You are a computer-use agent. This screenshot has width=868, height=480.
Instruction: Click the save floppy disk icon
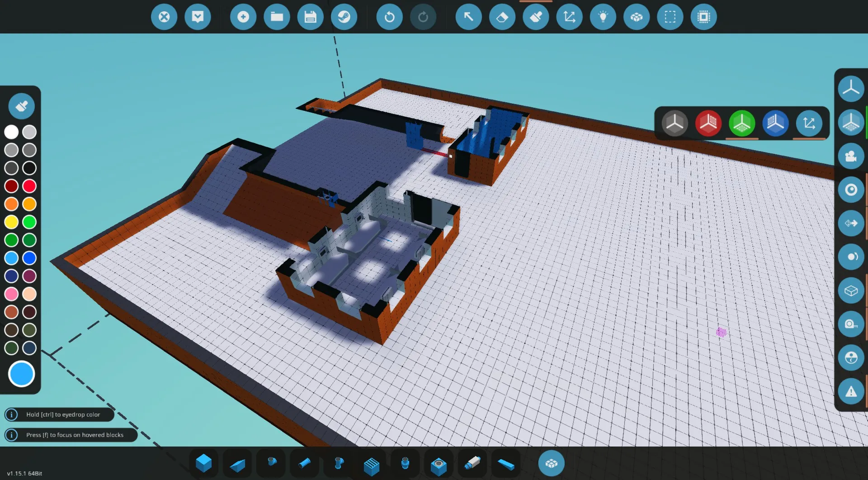(x=310, y=17)
